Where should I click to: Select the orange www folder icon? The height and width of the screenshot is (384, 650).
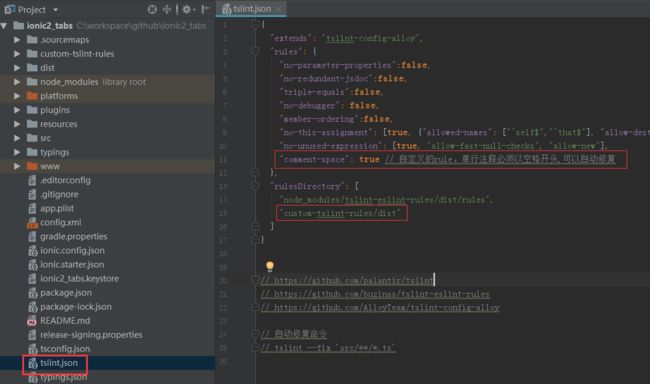pos(32,166)
